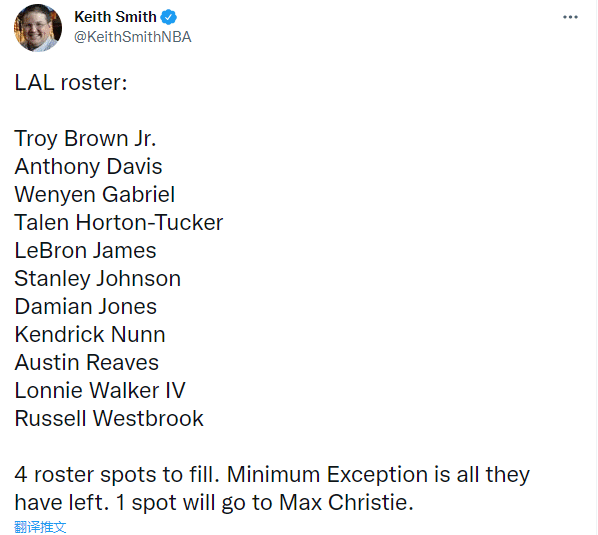Click on the Kendrick Nunn name

[x=90, y=334]
